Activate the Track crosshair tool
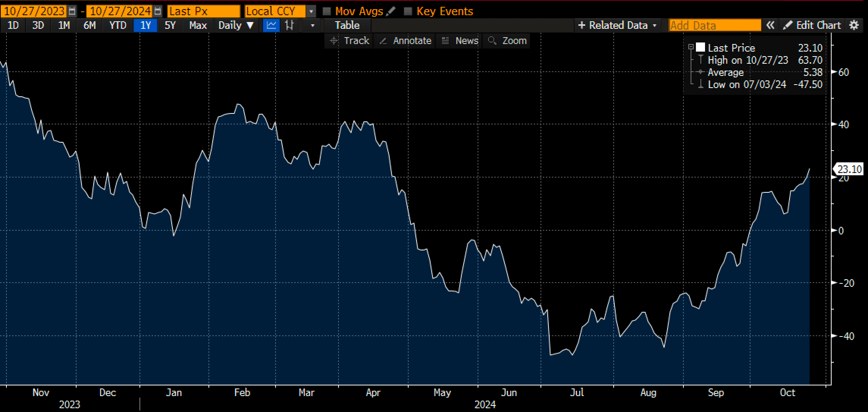 [349, 41]
